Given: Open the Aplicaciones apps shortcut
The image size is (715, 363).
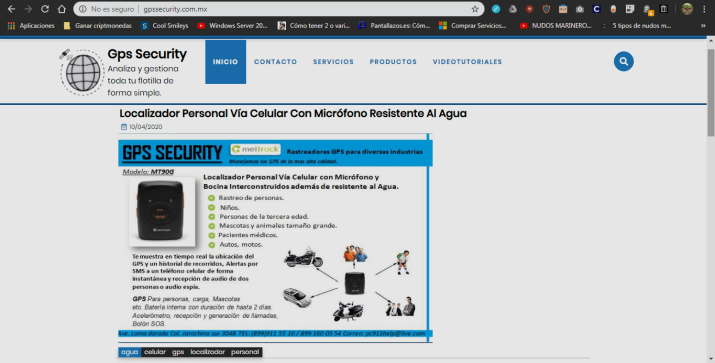Looking at the screenshot, I should pyautogui.click(x=31, y=26).
